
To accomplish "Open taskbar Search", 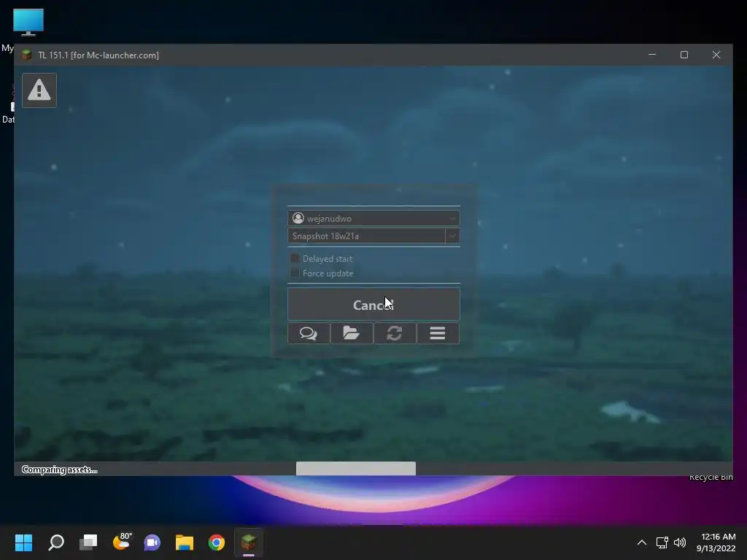I will pyautogui.click(x=56, y=542).
